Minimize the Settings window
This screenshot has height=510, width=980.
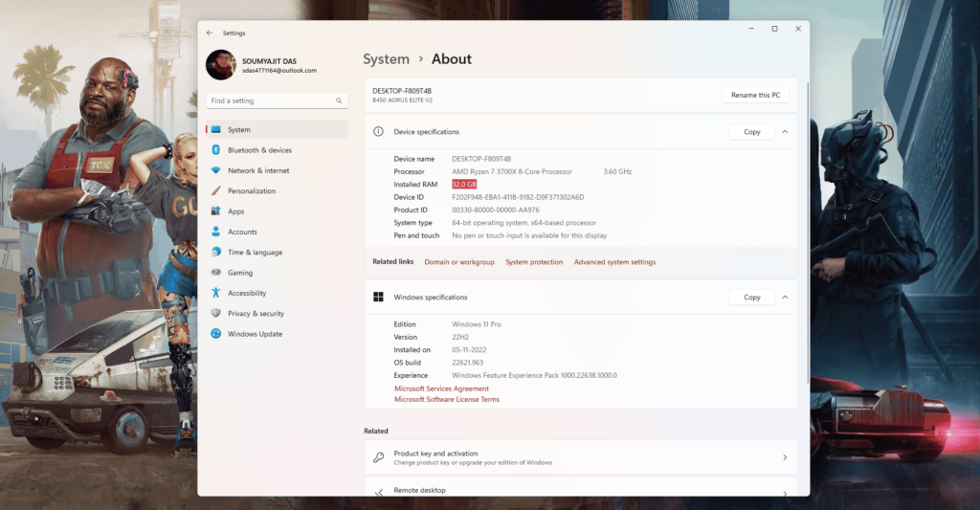[x=751, y=29]
